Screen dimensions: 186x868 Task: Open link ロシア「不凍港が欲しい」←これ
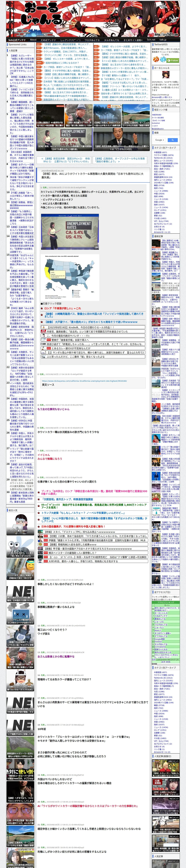tap(63, 308)
